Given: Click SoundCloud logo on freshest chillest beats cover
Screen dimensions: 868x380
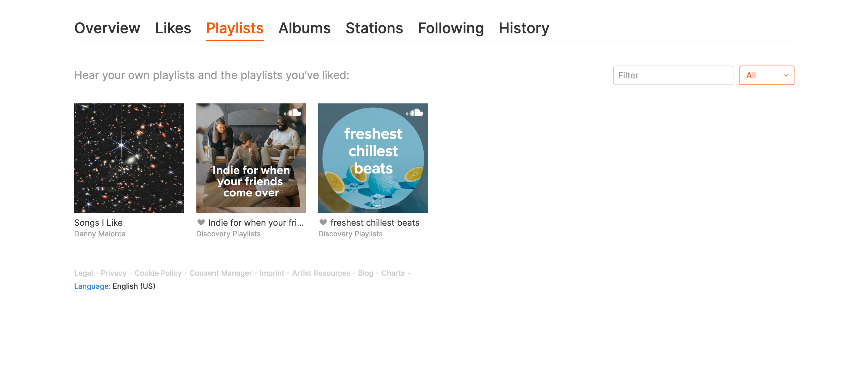Looking at the screenshot, I should click(x=414, y=113).
